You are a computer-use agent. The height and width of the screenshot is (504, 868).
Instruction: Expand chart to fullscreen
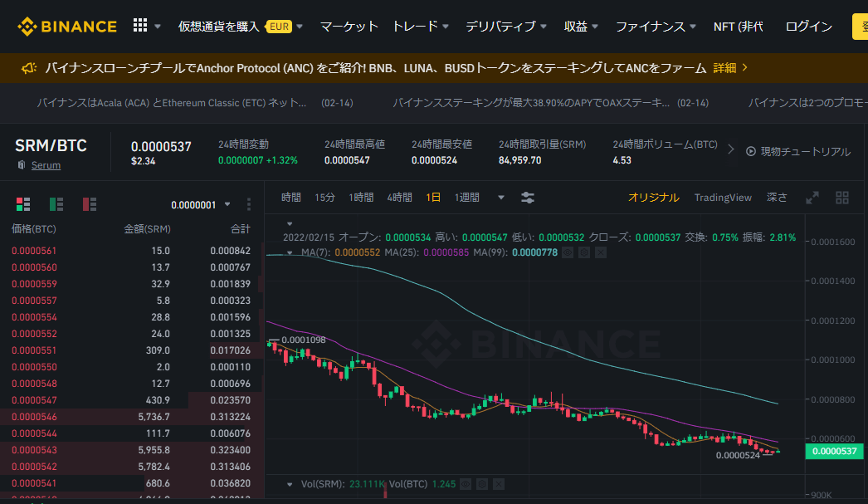tap(812, 198)
